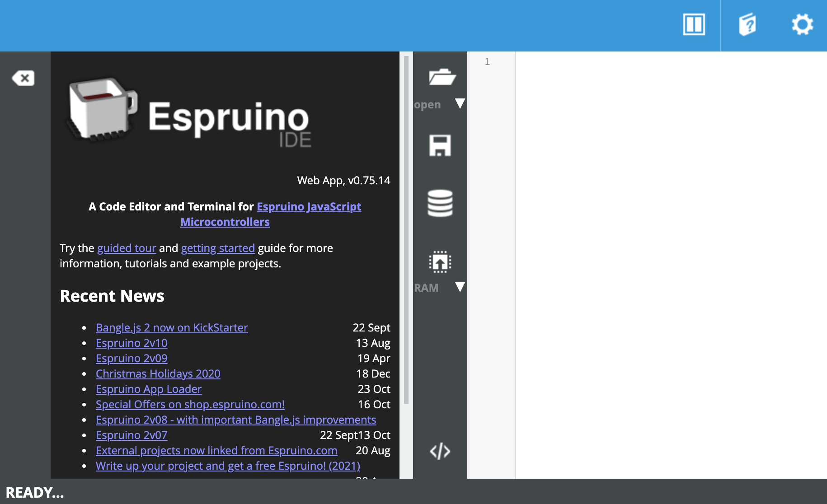
Task: Click the 20 Aug date text
Action: [x=373, y=451]
